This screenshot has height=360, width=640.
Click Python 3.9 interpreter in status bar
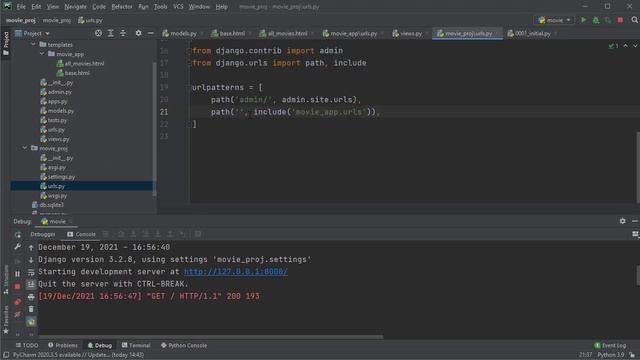pyautogui.click(x=610, y=355)
